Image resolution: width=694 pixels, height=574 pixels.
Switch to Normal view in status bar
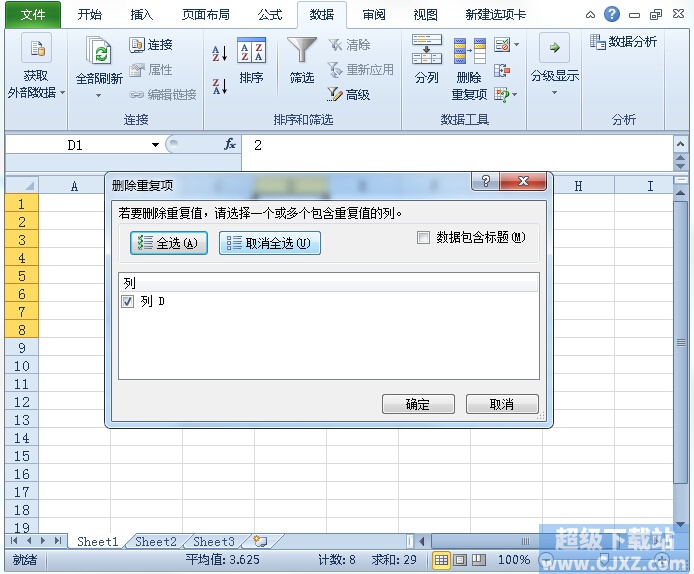[x=441, y=560]
